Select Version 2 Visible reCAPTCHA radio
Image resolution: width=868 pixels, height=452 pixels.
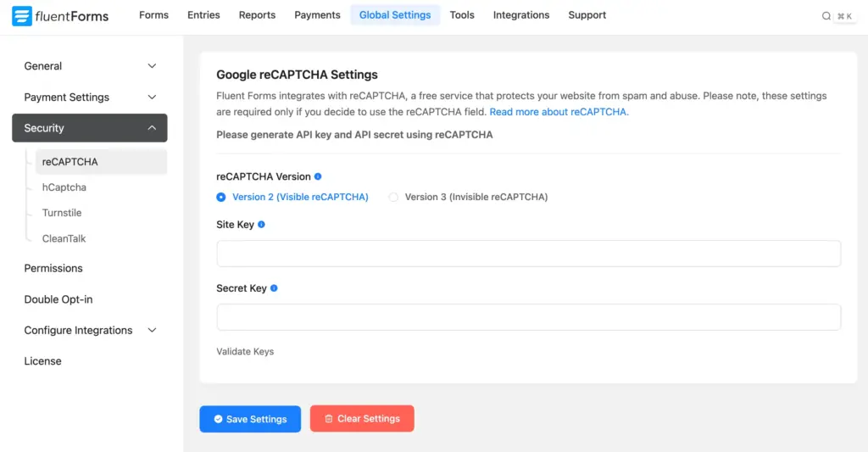pyautogui.click(x=221, y=197)
